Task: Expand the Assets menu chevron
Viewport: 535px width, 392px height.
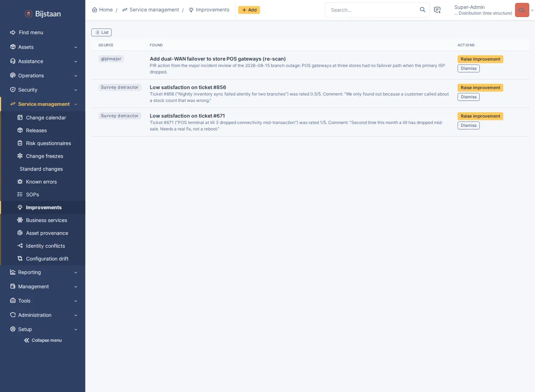Action: click(76, 47)
